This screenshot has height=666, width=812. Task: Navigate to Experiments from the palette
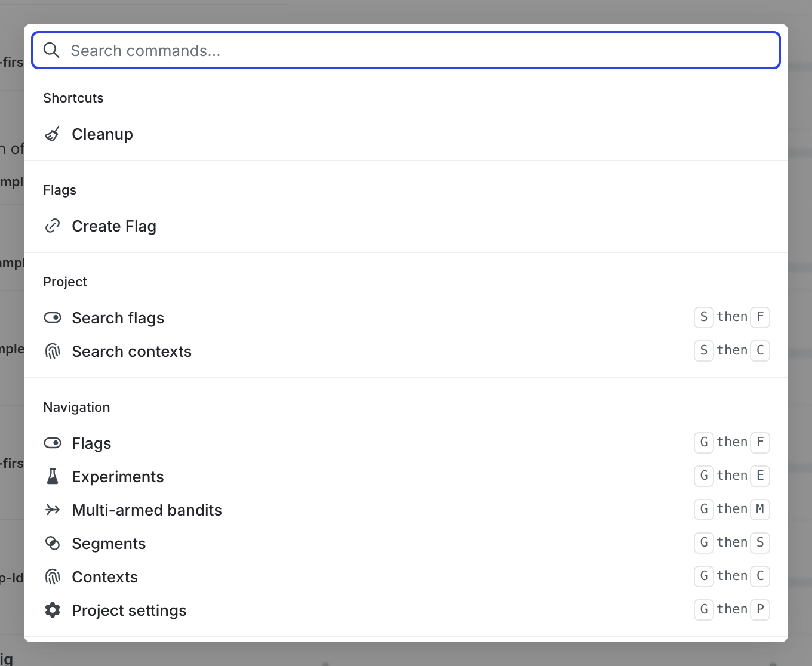[x=118, y=477]
